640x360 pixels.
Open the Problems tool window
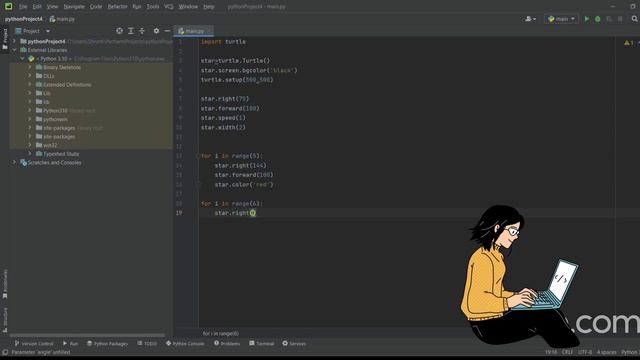227,344
